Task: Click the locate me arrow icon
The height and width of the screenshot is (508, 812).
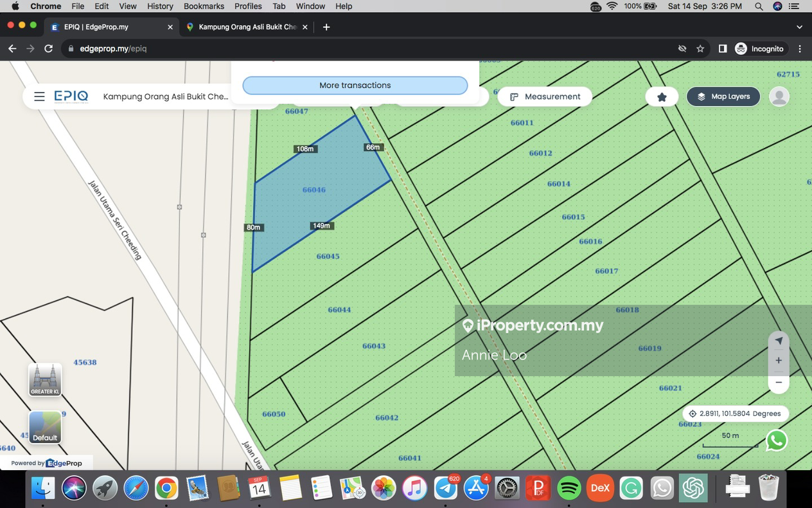Action: (779, 341)
